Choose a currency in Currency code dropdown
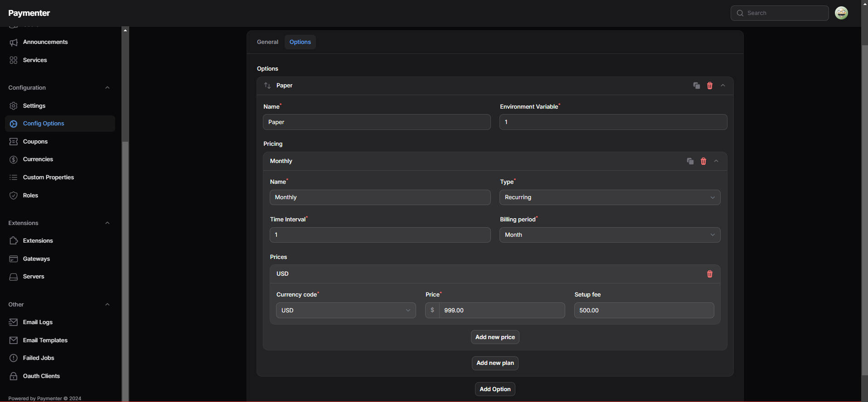This screenshot has height=402, width=868. [x=345, y=311]
